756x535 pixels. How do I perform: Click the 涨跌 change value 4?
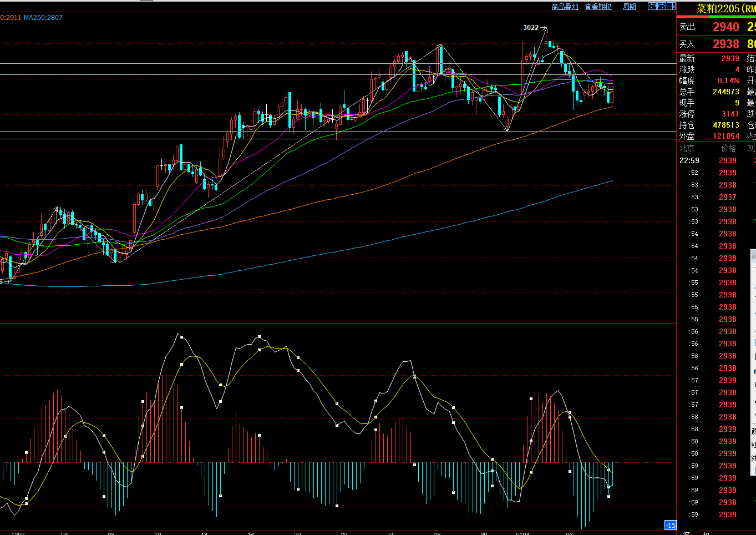(737, 69)
